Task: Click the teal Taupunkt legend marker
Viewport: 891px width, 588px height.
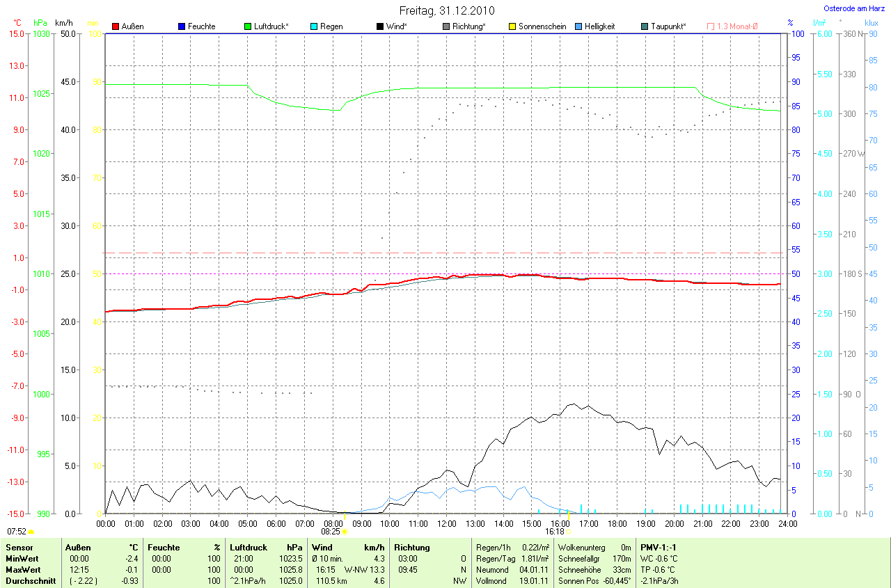Action: (x=645, y=26)
